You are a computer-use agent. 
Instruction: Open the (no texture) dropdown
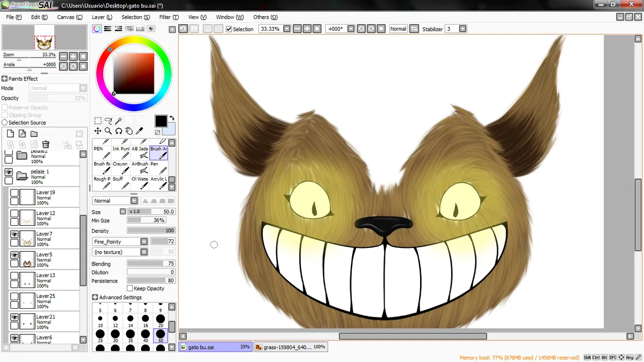click(144, 252)
